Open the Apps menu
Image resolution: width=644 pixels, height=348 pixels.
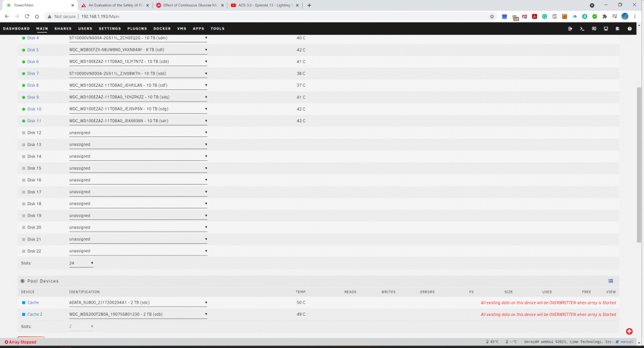coord(198,29)
